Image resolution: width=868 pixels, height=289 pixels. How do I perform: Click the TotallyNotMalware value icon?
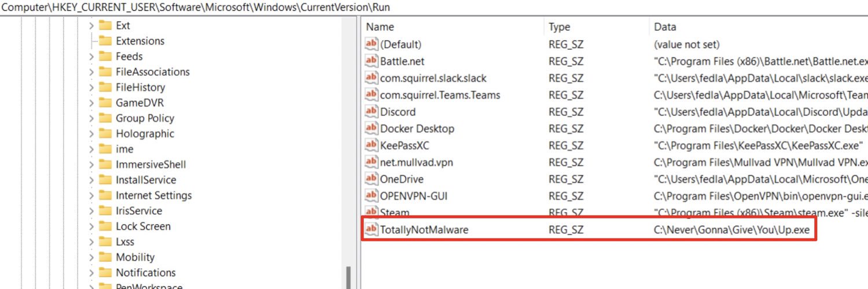pyautogui.click(x=372, y=229)
